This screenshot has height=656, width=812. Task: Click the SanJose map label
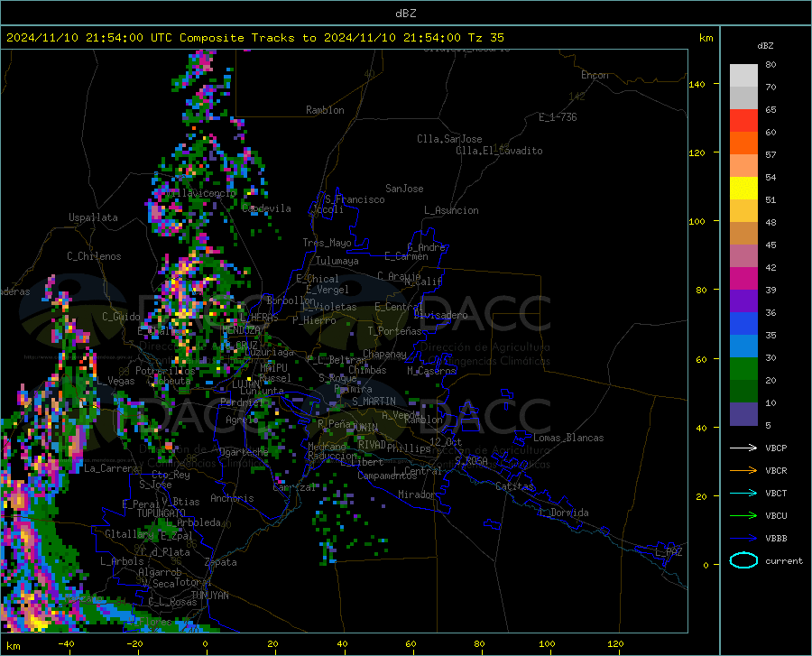[x=404, y=189]
